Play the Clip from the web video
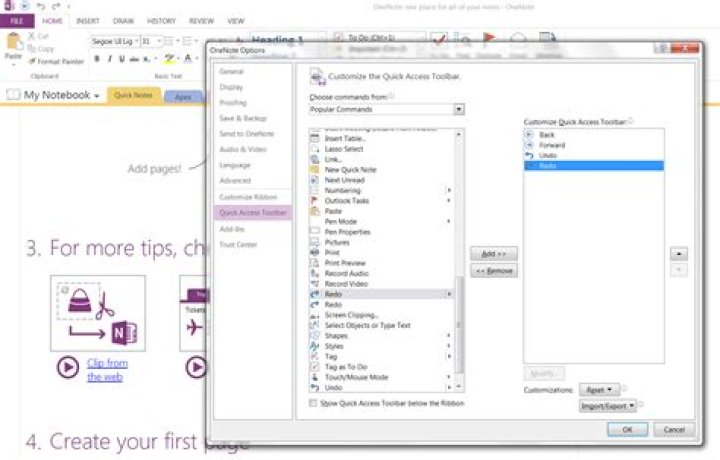Image resolution: width=720 pixels, height=460 pixels. click(68, 367)
